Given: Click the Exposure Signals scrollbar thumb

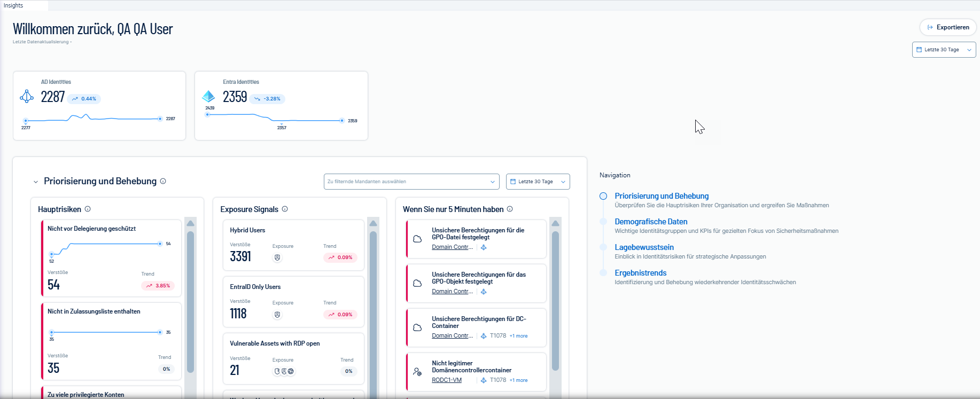Looking at the screenshot, I should coord(373,315).
